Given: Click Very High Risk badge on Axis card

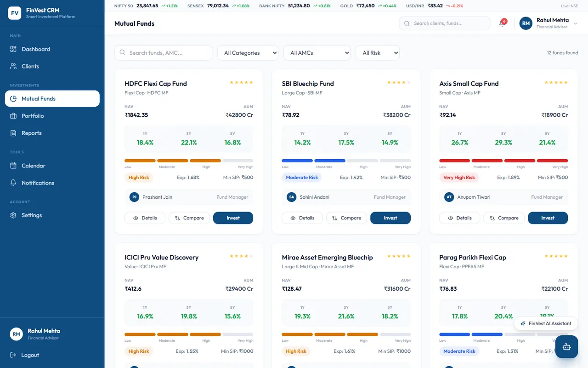Looking at the screenshot, I should click(459, 178).
